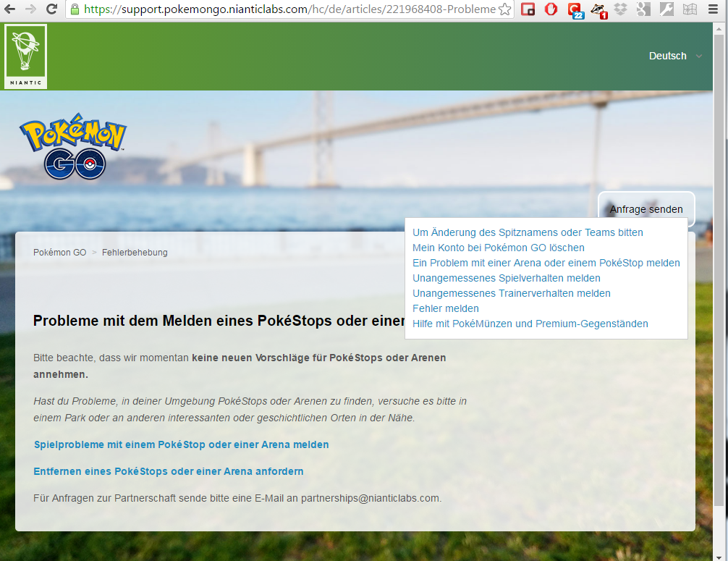Click the Privacy Badger extension icon
Viewport: 728px width, 561px height.
tap(599, 9)
